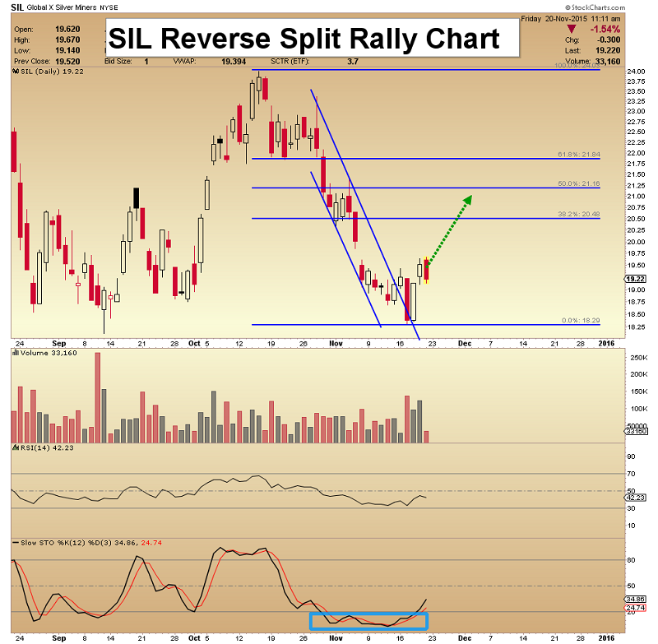Image resolution: width=658 pixels, height=644 pixels.
Task: Click the candlestick legend icon before SIL (Daily)
Action: 16,72
